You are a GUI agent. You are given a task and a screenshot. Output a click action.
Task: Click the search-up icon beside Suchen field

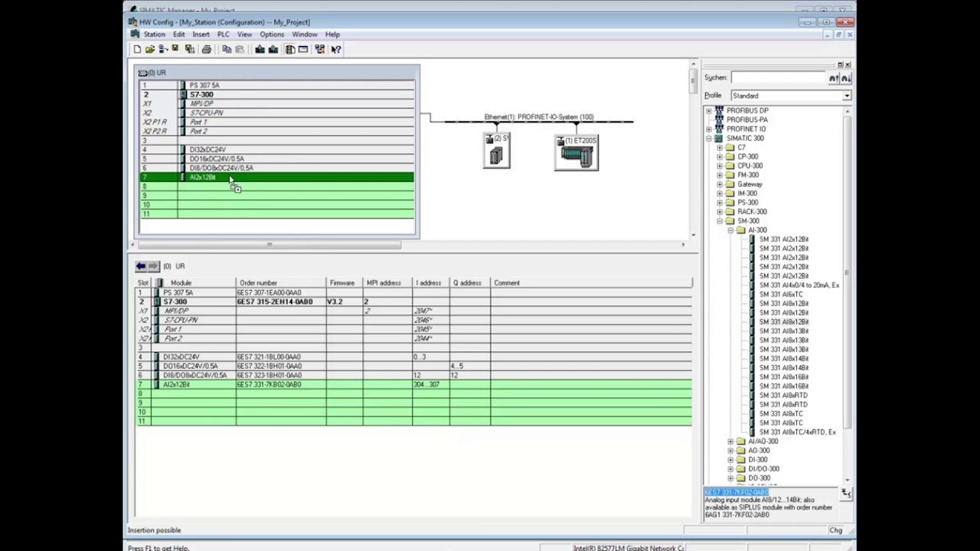[x=833, y=77]
